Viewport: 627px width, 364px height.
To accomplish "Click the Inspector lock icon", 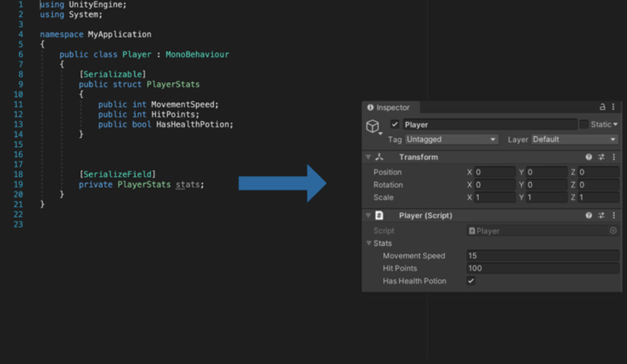I will coord(602,107).
